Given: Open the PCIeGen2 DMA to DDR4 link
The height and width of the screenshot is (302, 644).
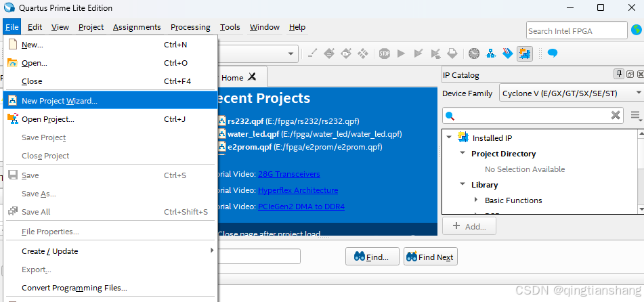Looking at the screenshot, I should (x=301, y=207).
